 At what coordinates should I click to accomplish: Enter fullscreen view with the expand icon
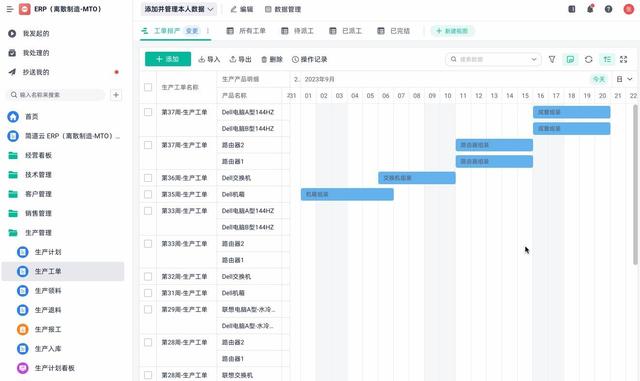click(x=623, y=59)
